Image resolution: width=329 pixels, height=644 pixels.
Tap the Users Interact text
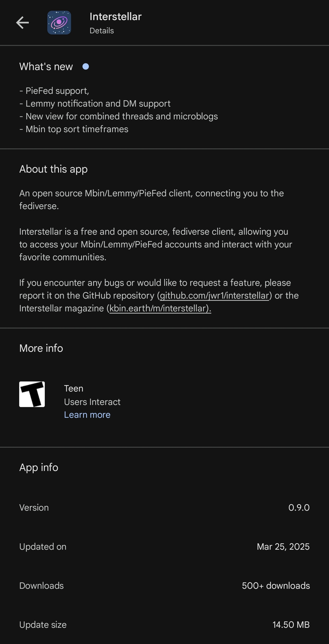[92, 402]
